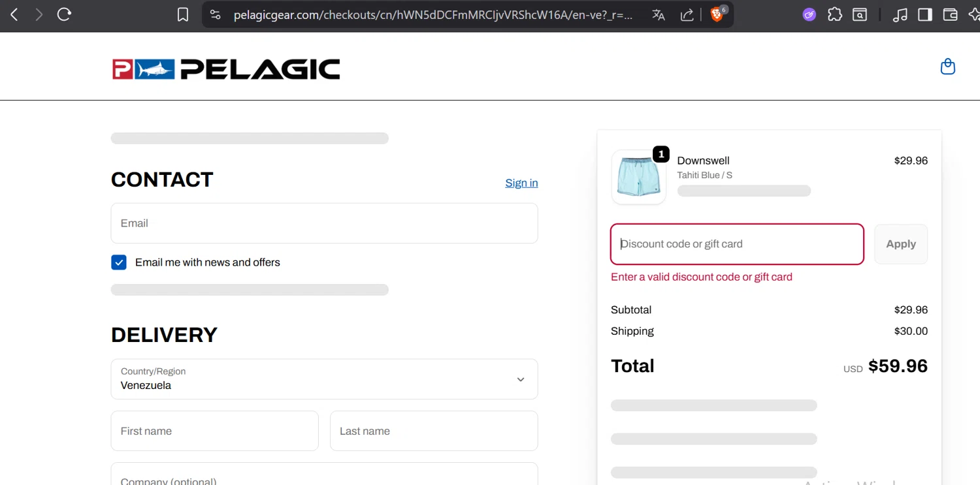Go back with the browser back arrow
The width and height of the screenshot is (980, 485).
point(14,14)
